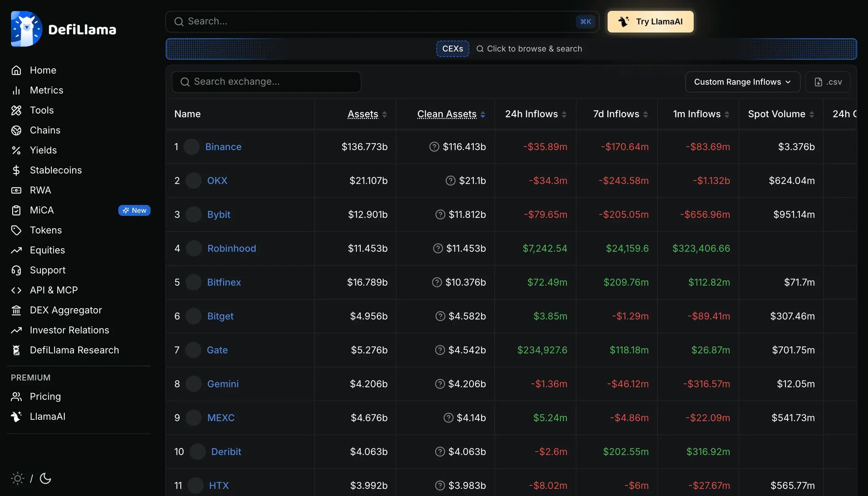Image resolution: width=868 pixels, height=496 pixels.
Task: Sort by Spot Volume column
Action: pos(781,114)
